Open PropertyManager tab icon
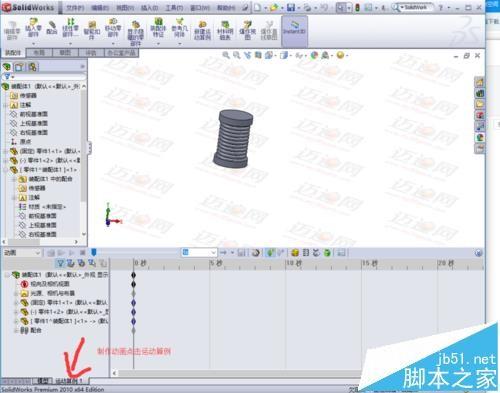Image resolution: width=500 pixels, height=393 pixels. 19,67
